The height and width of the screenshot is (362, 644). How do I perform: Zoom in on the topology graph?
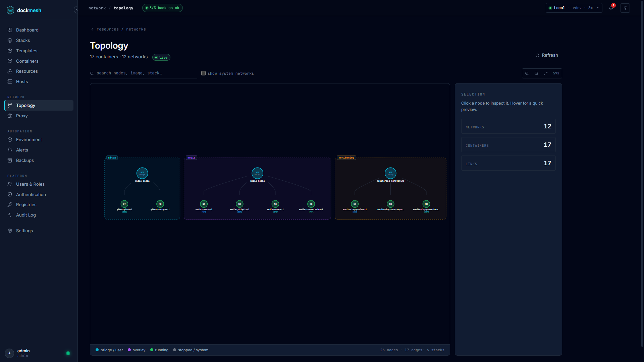(527, 73)
